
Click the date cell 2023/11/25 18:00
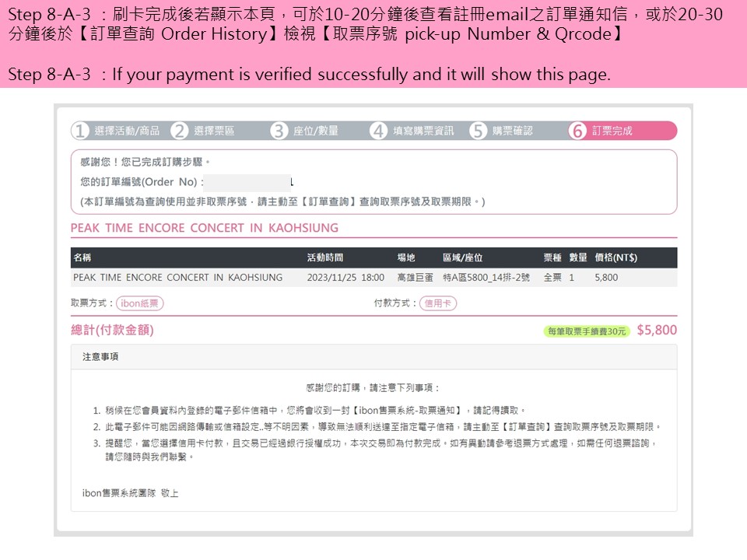[345, 278]
